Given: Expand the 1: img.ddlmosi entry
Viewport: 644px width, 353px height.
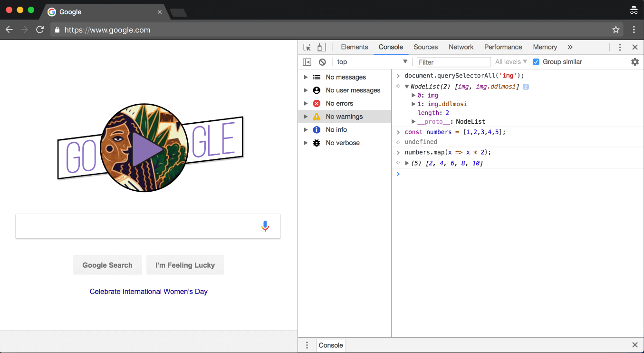Looking at the screenshot, I should [x=413, y=104].
